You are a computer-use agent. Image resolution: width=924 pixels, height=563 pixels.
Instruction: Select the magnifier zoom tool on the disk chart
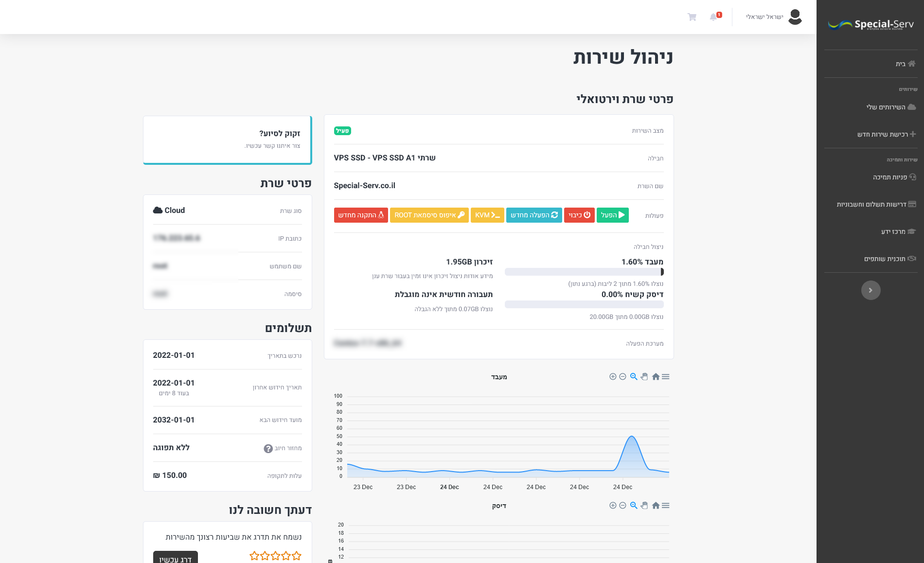pos(634,506)
